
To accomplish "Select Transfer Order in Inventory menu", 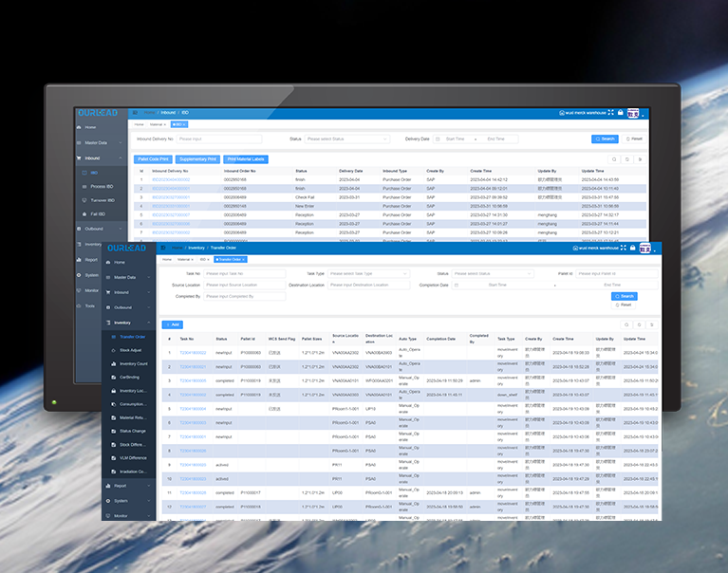I will coord(132,337).
